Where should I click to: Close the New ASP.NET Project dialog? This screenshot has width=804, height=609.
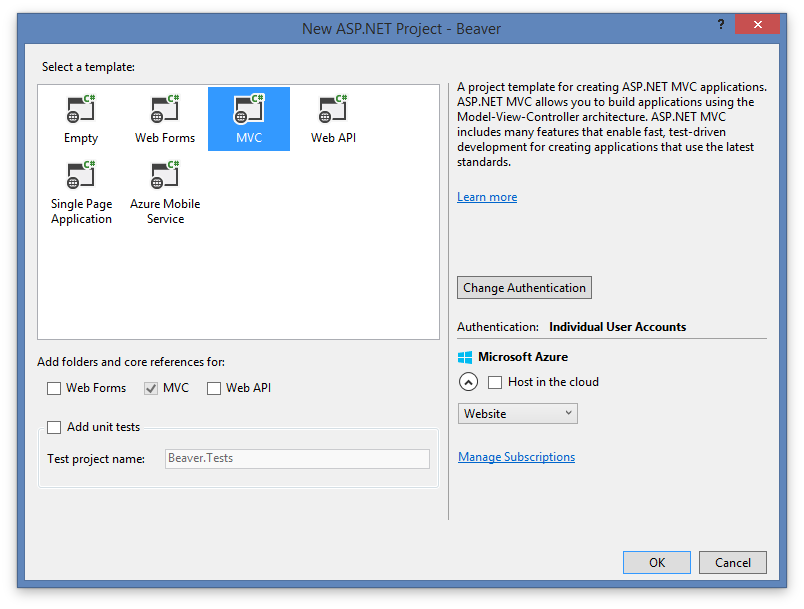pos(757,24)
